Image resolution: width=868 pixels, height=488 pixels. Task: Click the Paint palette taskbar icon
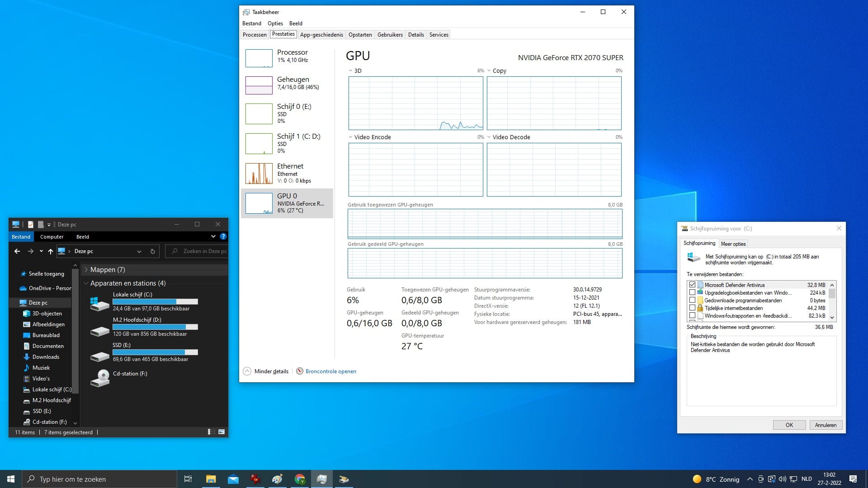[x=277, y=479]
